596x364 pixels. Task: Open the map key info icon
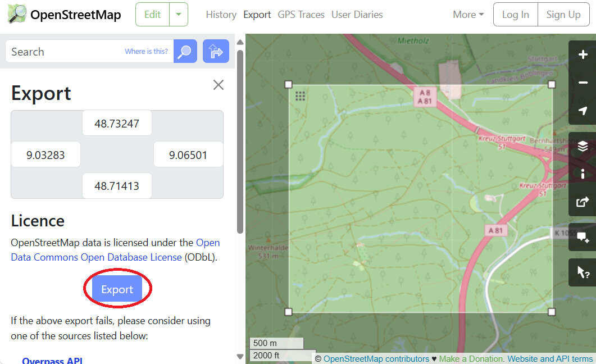(x=583, y=174)
